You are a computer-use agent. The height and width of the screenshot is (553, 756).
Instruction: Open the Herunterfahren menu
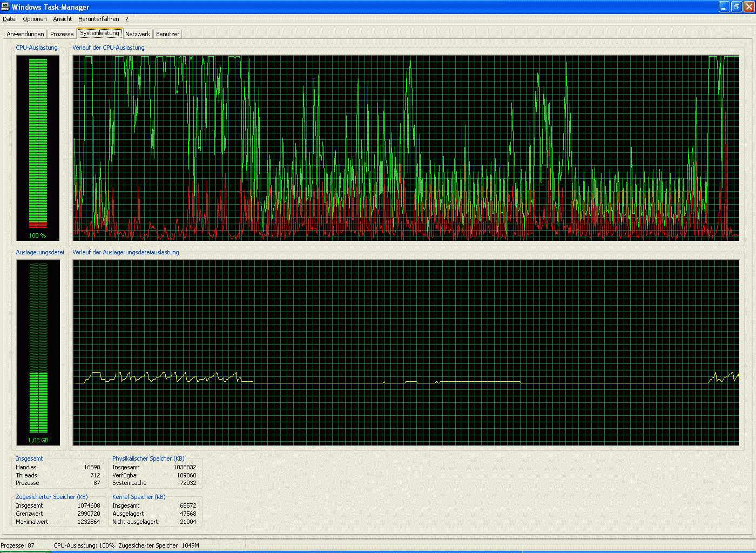click(98, 19)
